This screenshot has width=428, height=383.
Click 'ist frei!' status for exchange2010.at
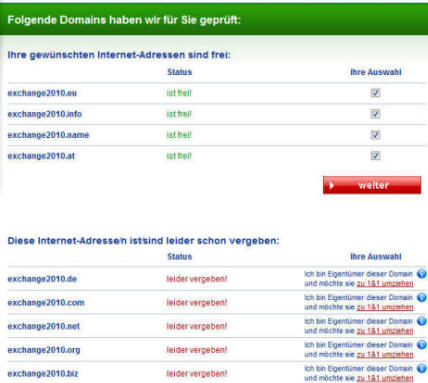179,156
